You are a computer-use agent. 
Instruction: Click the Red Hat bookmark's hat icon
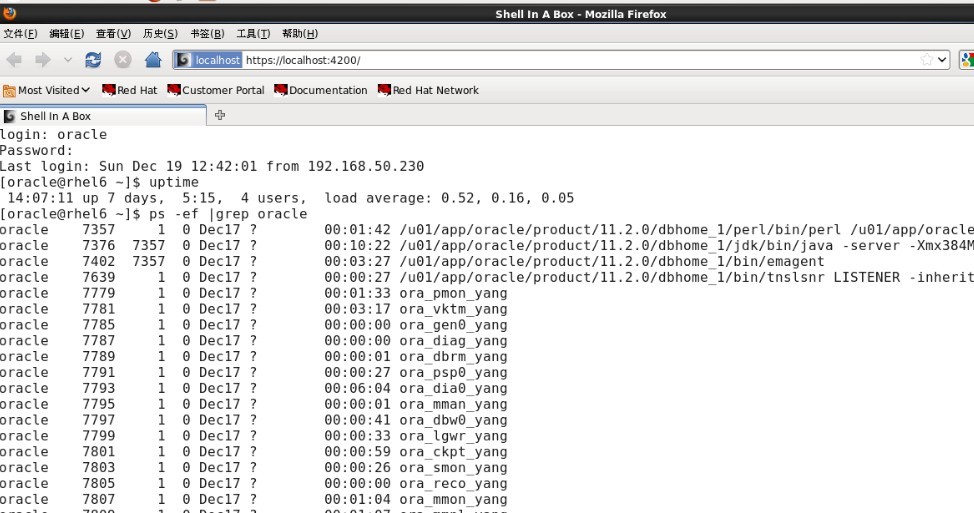[x=109, y=90]
